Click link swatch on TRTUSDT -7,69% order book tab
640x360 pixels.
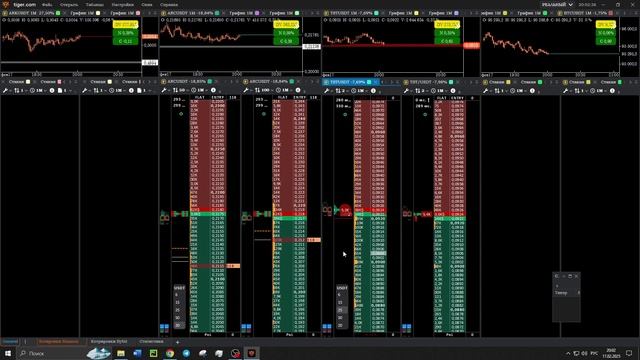(369, 82)
